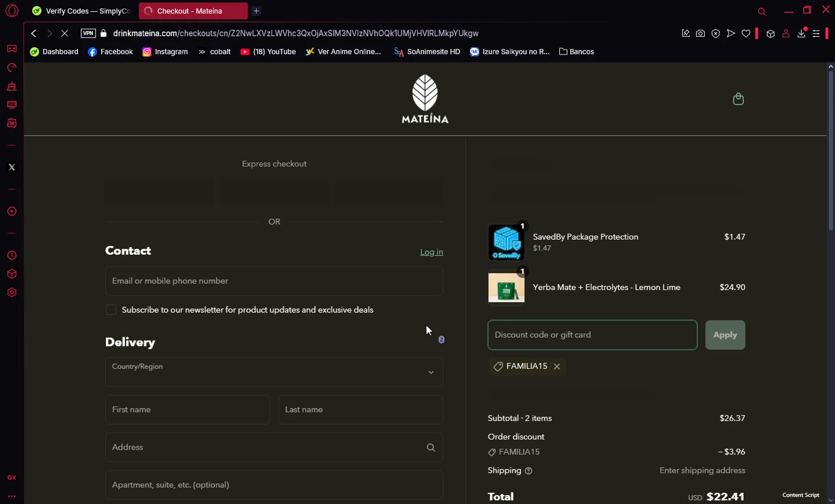Focus the Address input field
This screenshot has width=835, height=504.
pyautogui.click(x=274, y=447)
